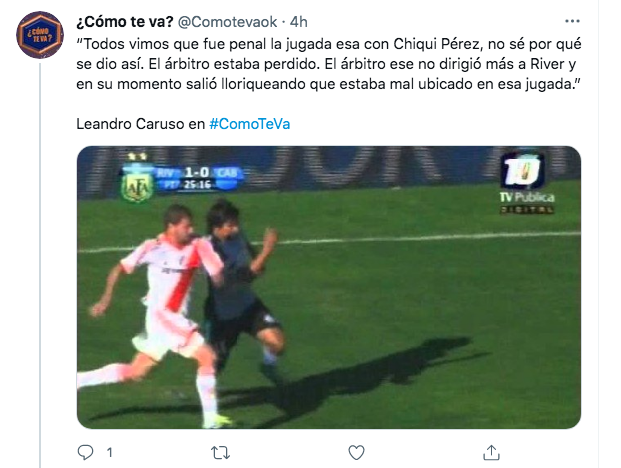Click the thread line below the avatar
The image size is (621, 468).
point(40,264)
